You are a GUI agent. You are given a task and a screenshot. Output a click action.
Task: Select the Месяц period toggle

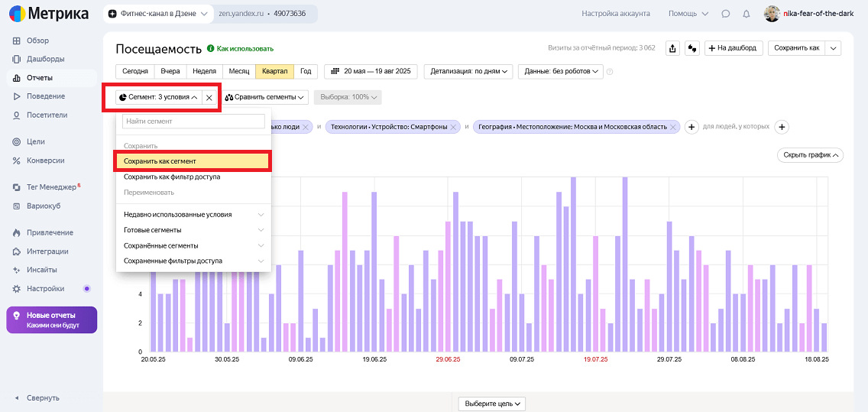pos(239,71)
